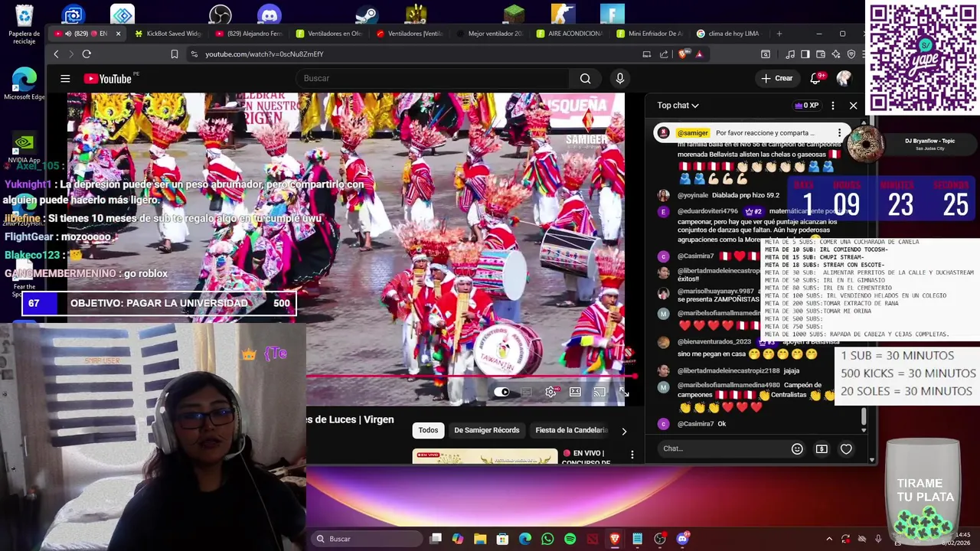Click the Brave Rewards triangle icon
This screenshot has height=551, width=980.
click(699, 54)
